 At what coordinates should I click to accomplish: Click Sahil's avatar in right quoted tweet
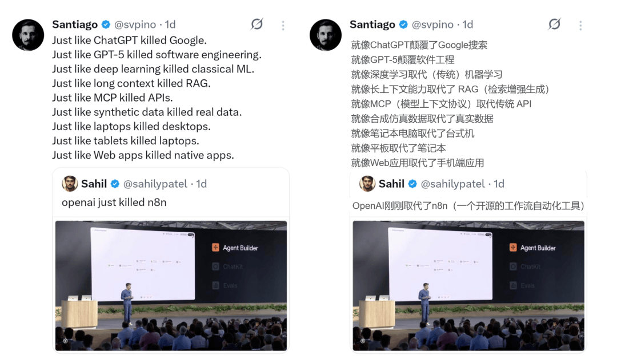pyautogui.click(x=367, y=184)
